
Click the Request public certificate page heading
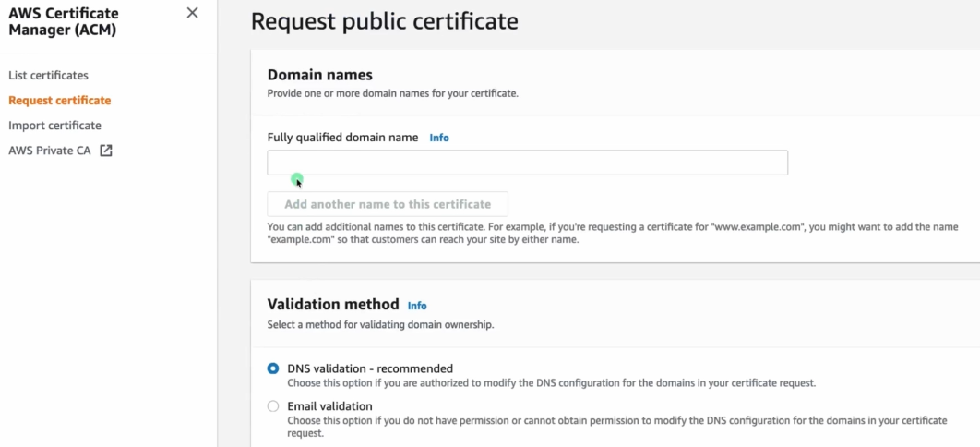coord(384,21)
